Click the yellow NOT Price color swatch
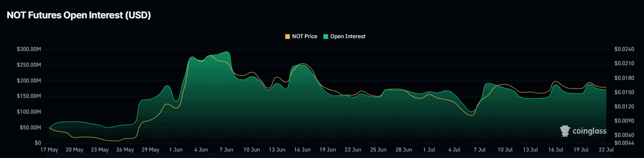Viewport: 644px width, 158px height. click(x=288, y=36)
